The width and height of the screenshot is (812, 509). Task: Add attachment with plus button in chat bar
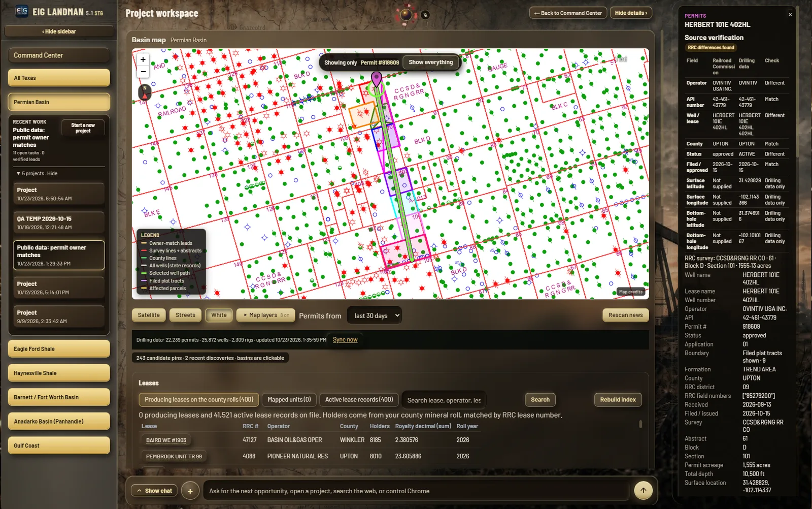190,491
